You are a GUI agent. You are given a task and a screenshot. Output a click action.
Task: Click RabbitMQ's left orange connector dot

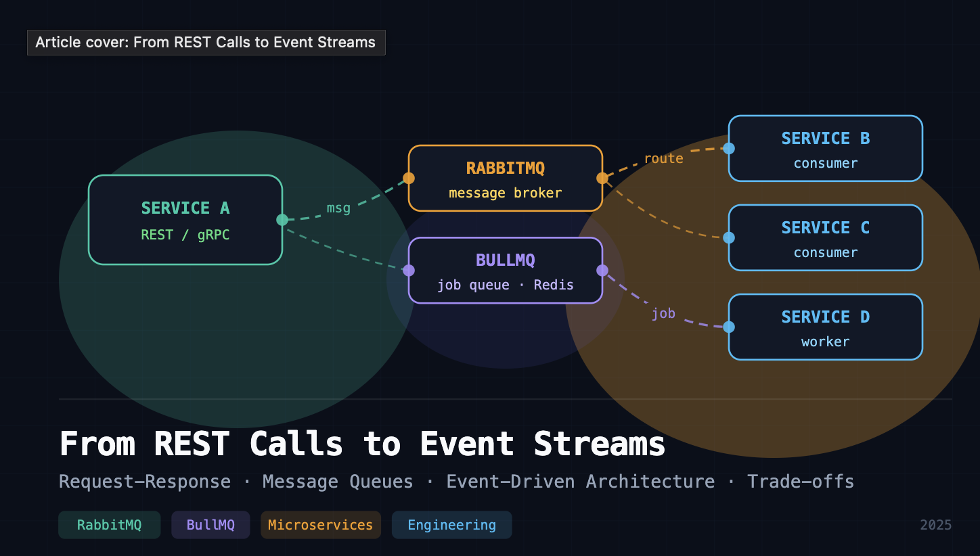(409, 179)
